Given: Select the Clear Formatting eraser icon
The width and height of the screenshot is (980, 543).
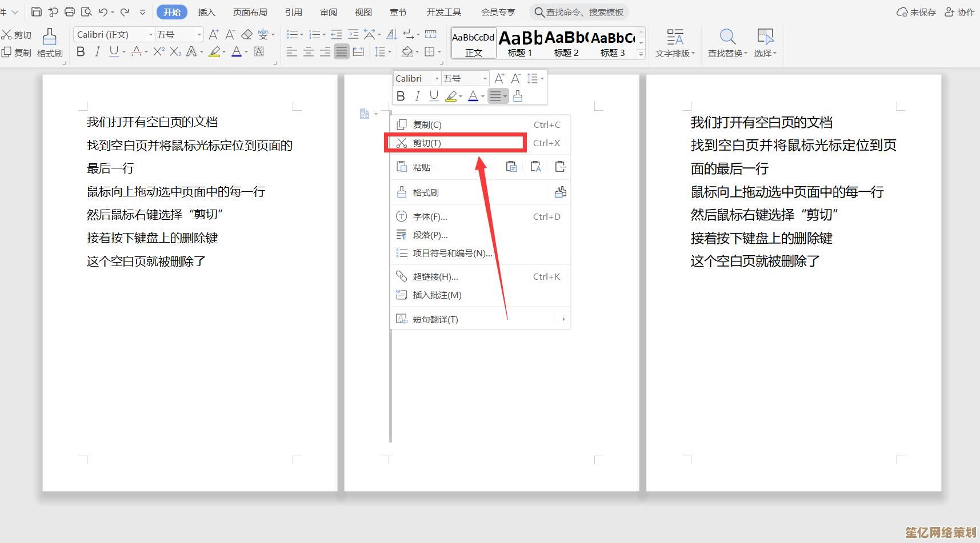Looking at the screenshot, I should 247,34.
